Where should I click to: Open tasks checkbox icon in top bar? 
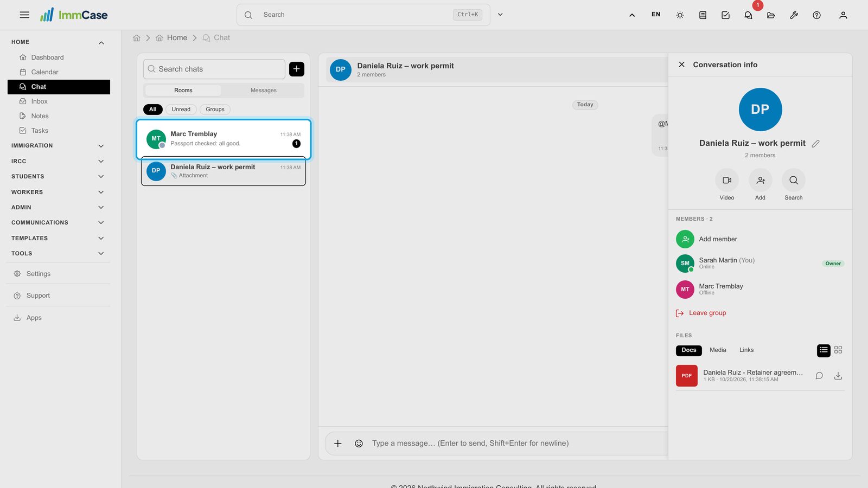pos(725,15)
